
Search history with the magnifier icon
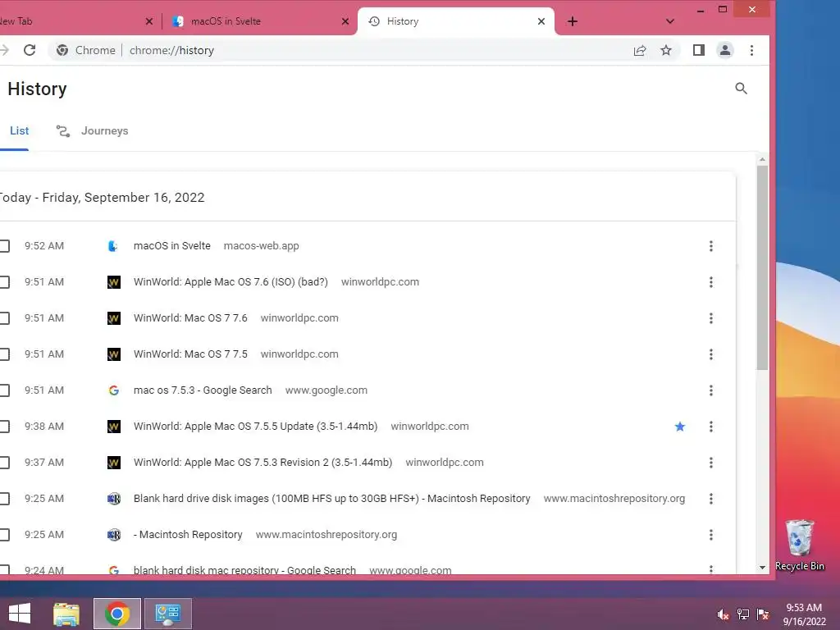click(741, 89)
